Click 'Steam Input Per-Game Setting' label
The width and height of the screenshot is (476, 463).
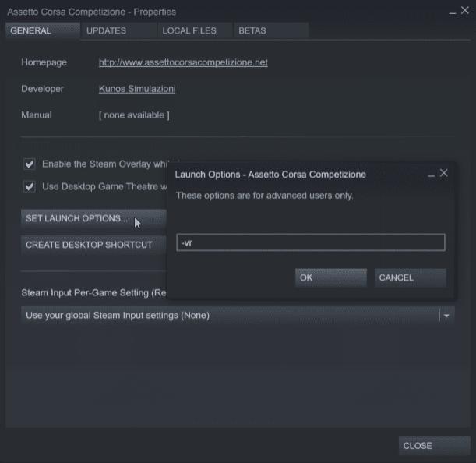click(x=93, y=293)
